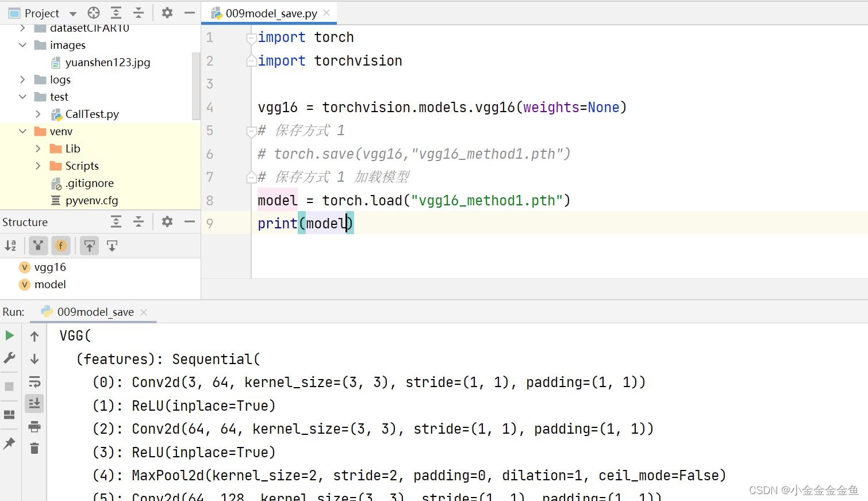Open the Project view dropdown
Viewport: 868px width, 501px height.
tap(73, 13)
